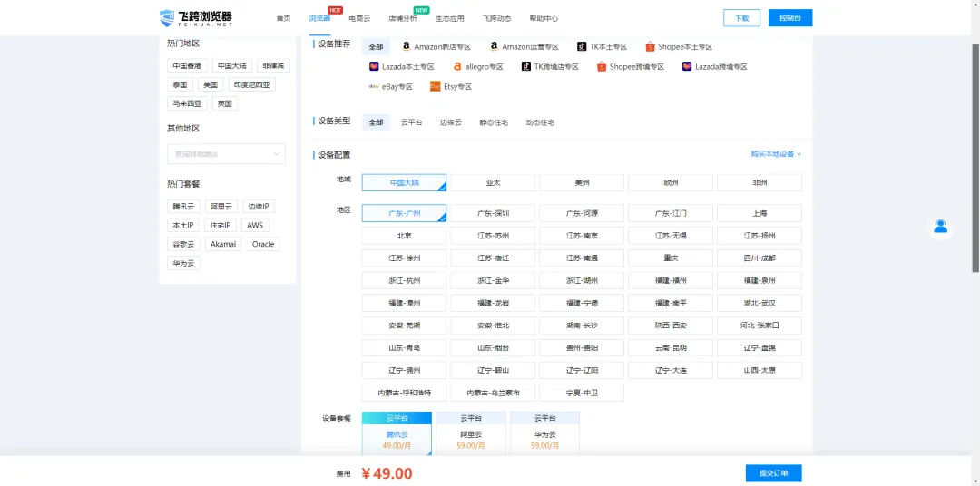
Task: Pick 重庆 area option
Action: pos(671,258)
